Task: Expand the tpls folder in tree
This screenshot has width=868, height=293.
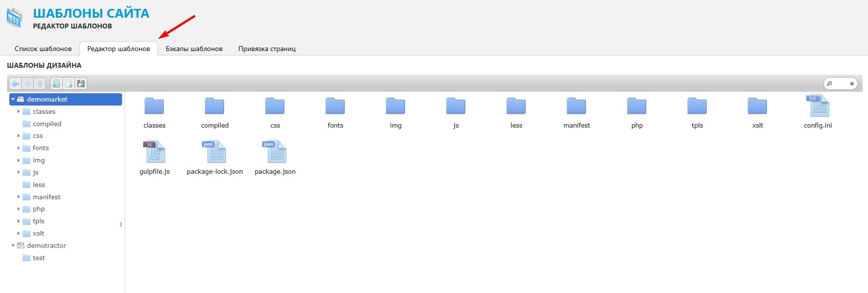Action: pos(19,221)
